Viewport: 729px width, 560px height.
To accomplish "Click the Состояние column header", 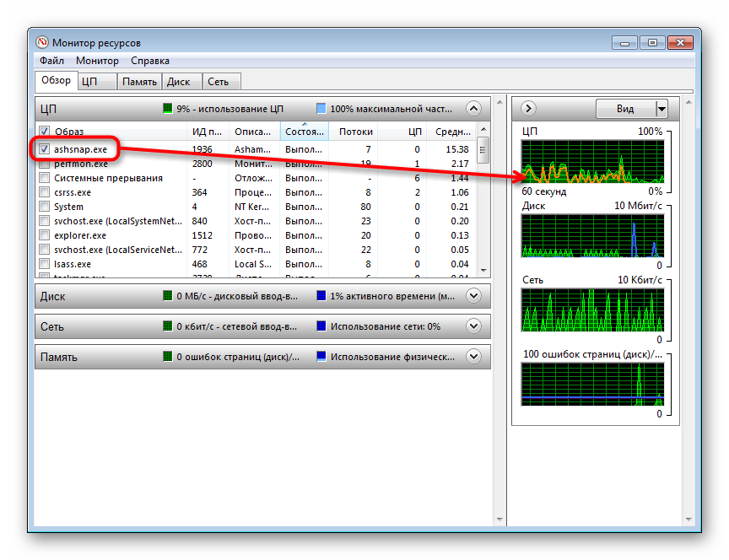I will click(304, 132).
